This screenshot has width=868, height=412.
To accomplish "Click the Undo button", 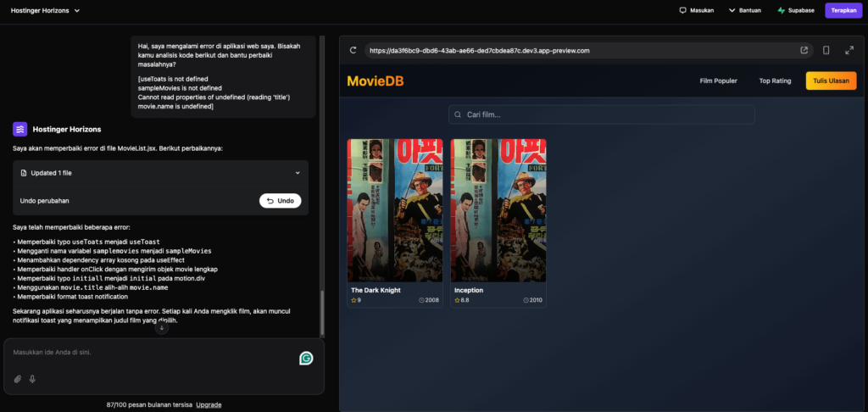I will pyautogui.click(x=280, y=200).
